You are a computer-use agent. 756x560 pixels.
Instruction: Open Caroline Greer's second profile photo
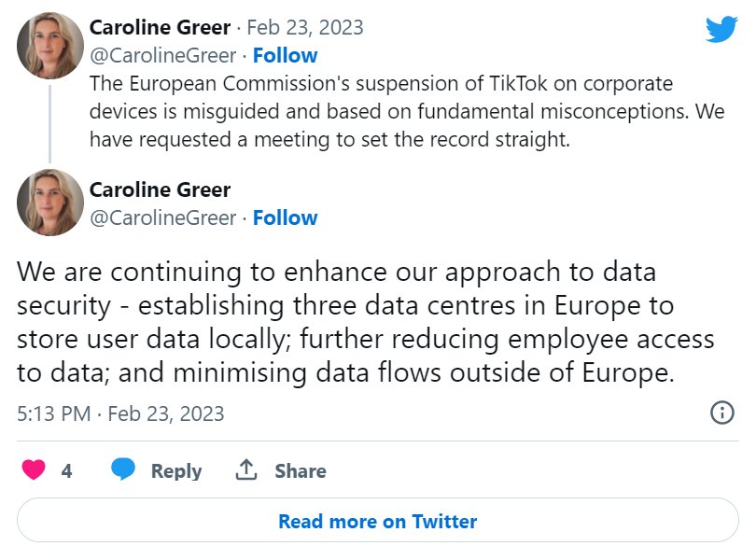50,202
